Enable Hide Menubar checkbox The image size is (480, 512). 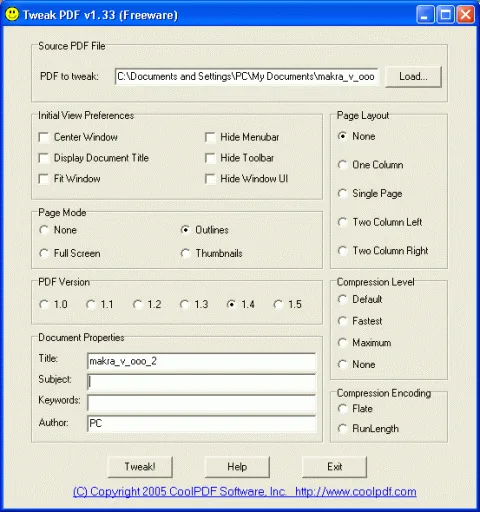210,137
